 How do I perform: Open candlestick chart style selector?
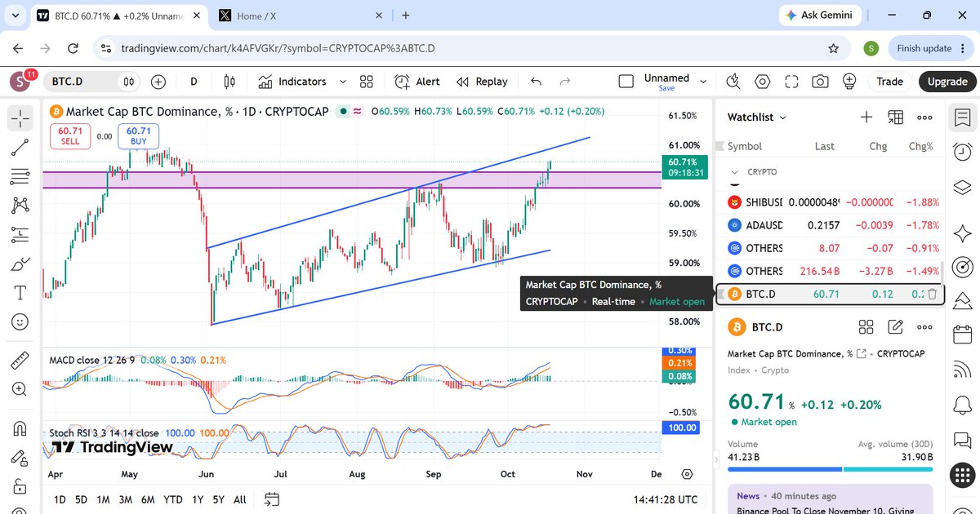[x=229, y=82]
